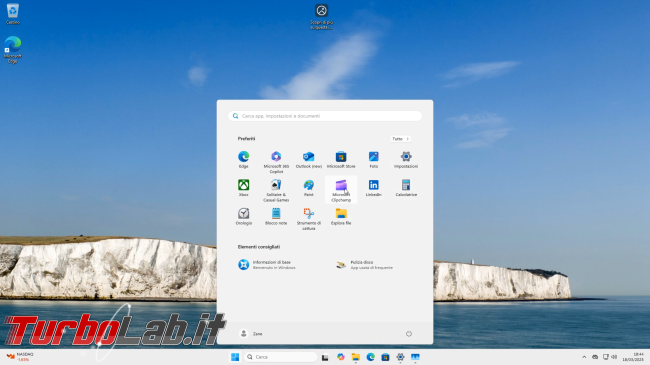Select the Microsoft Edge desktop shortcut
650x365 pixels.
[13, 50]
